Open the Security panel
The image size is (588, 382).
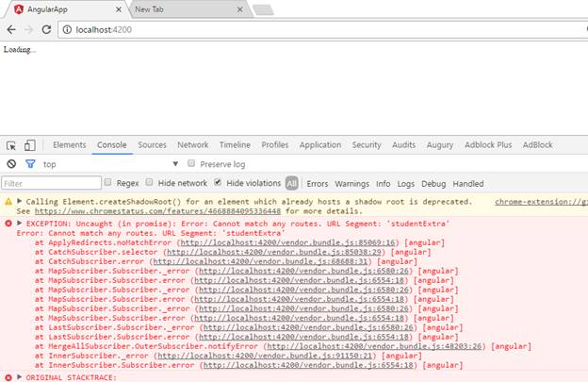[x=367, y=145]
